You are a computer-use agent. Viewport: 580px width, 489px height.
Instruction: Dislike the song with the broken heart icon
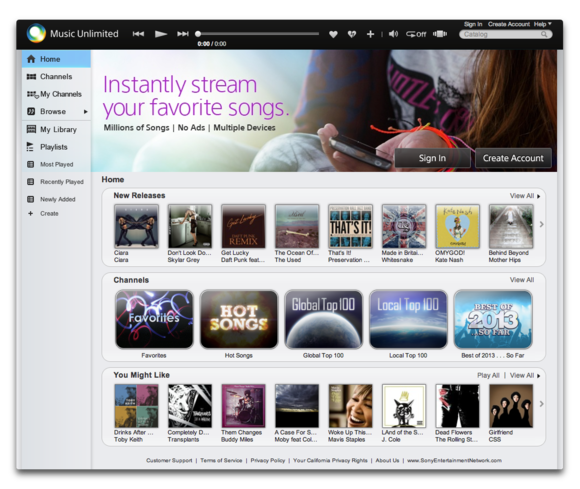point(352,34)
